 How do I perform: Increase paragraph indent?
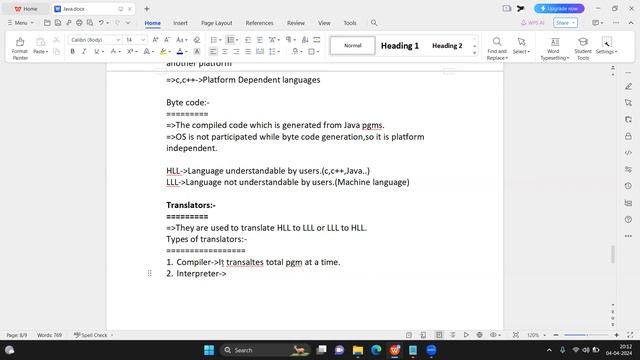point(260,40)
